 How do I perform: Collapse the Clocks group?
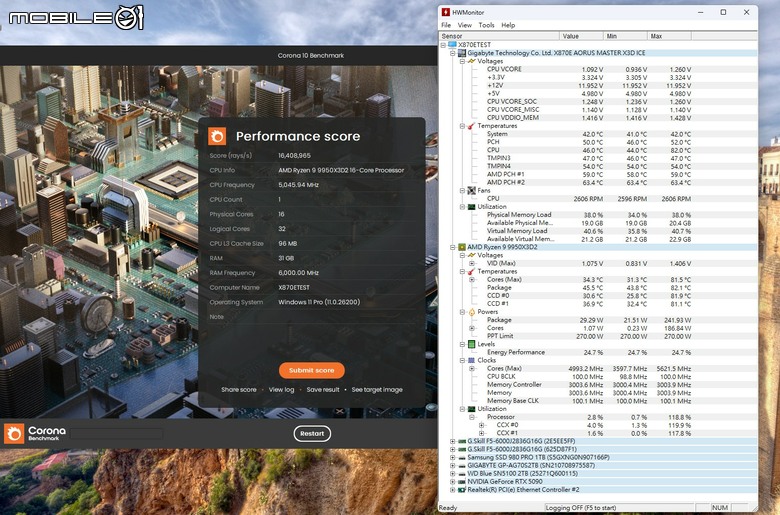pos(462,360)
